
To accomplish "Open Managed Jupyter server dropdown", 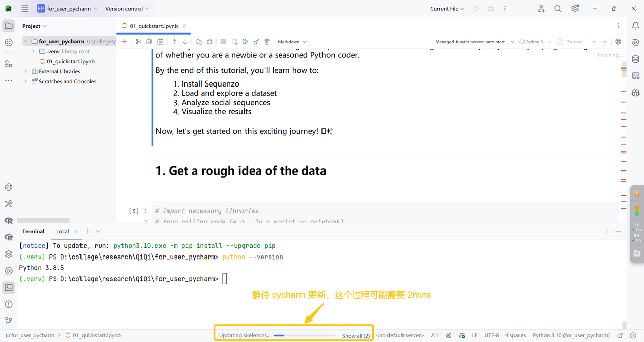I will pos(474,42).
